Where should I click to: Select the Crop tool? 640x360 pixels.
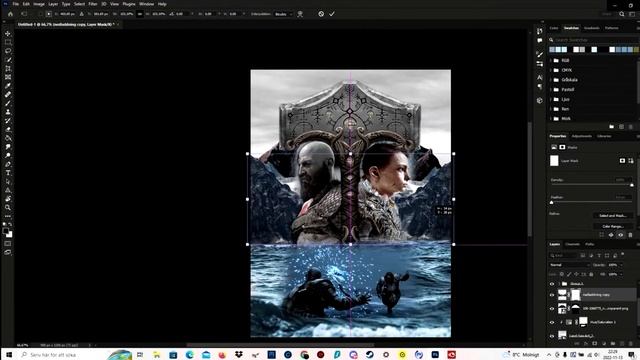8,69
